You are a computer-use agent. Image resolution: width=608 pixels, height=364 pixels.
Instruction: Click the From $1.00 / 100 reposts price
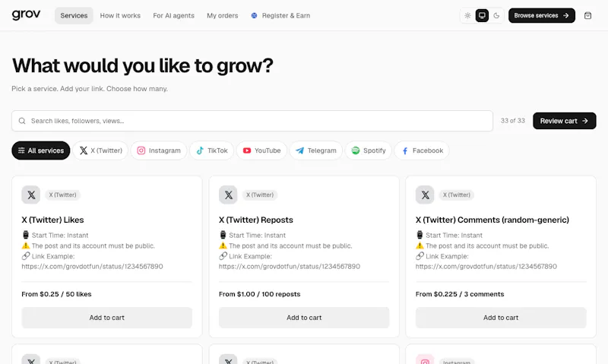tap(259, 294)
